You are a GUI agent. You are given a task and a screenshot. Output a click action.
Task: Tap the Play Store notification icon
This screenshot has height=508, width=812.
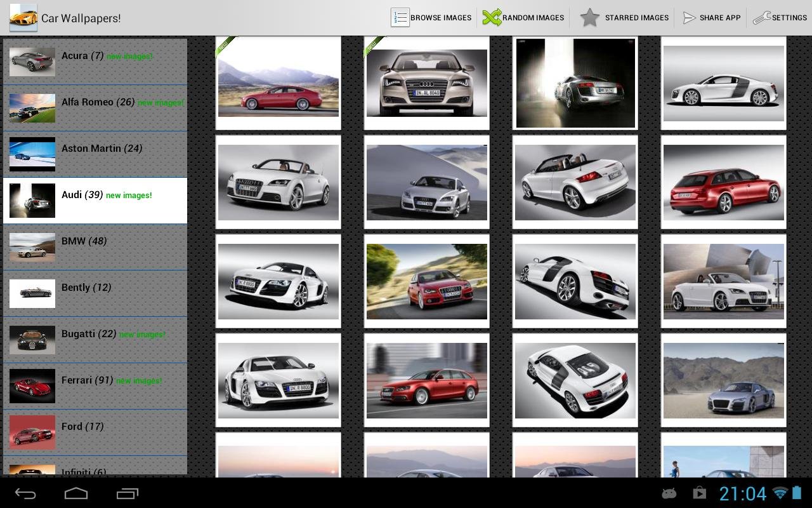699,493
